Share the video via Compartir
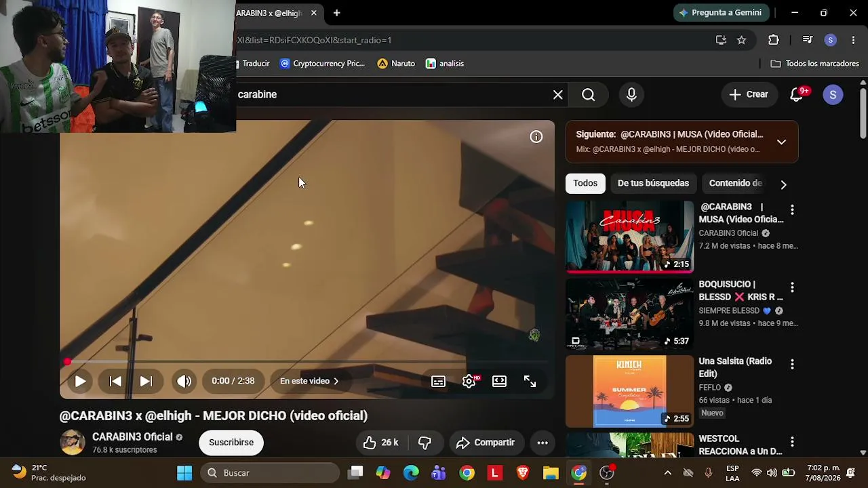Image resolution: width=868 pixels, height=488 pixels. pyautogui.click(x=486, y=443)
